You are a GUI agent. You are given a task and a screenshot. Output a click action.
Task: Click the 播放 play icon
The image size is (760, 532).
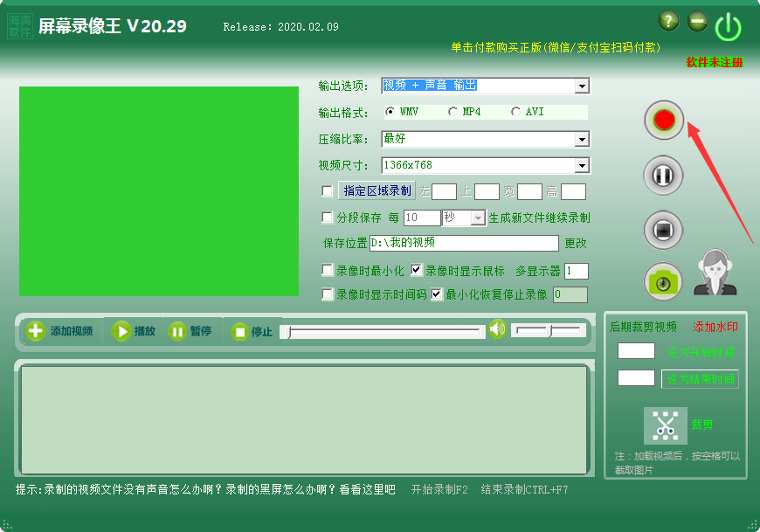coord(122,330)
